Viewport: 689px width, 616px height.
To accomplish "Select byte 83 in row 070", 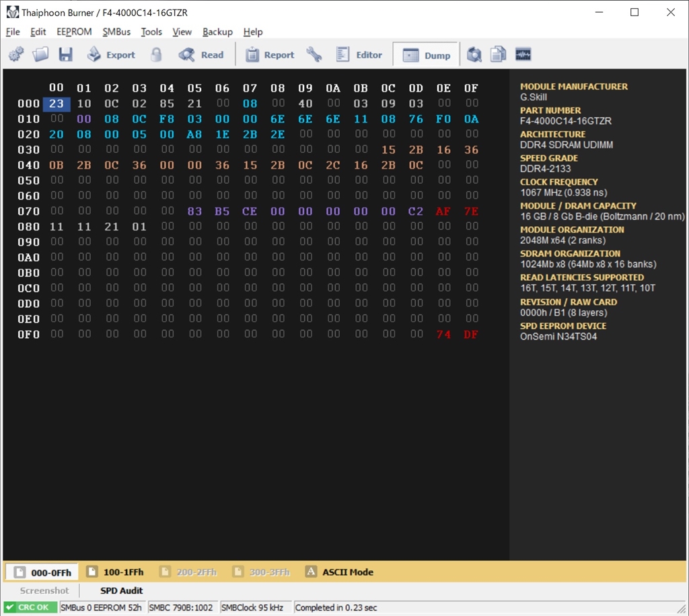I will [194, 211].
